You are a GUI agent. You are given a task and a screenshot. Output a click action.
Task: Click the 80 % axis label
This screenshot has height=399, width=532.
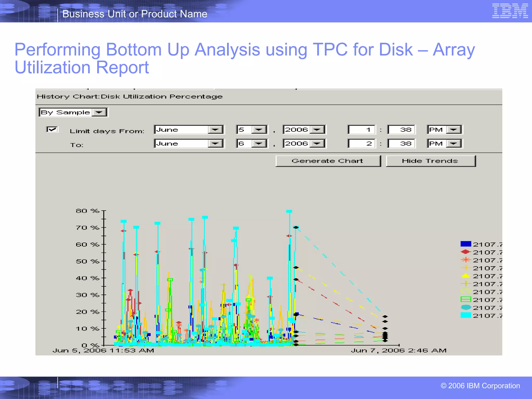click(x=88, y=211)
